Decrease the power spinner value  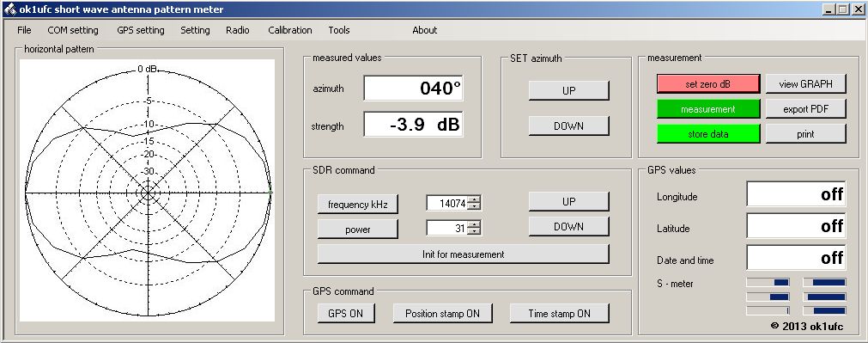click(x=474, y=231)
